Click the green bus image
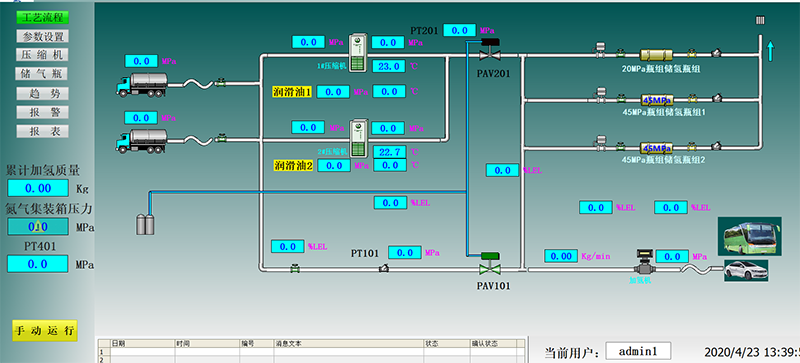The height and width of the screenshot is (363, 800). point(749,236)
